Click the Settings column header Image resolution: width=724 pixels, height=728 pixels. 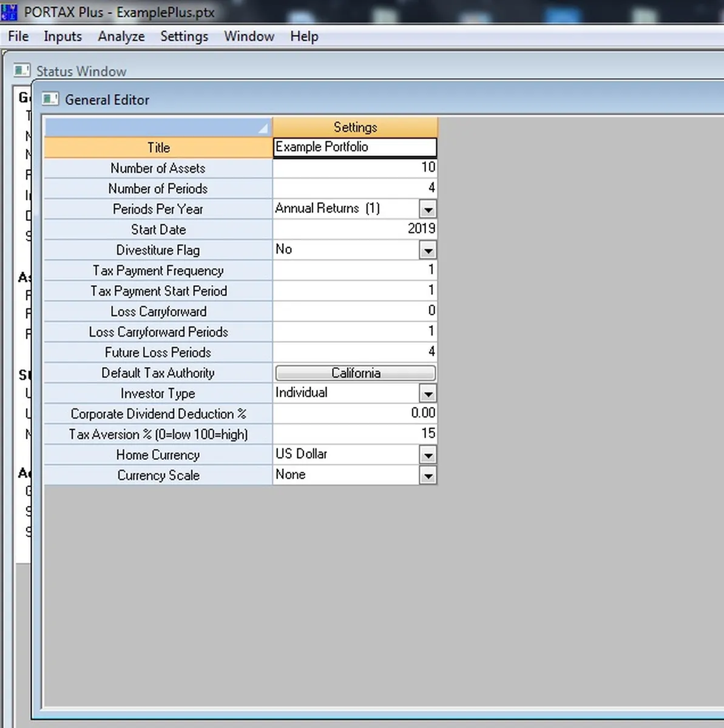pos(355,127)
